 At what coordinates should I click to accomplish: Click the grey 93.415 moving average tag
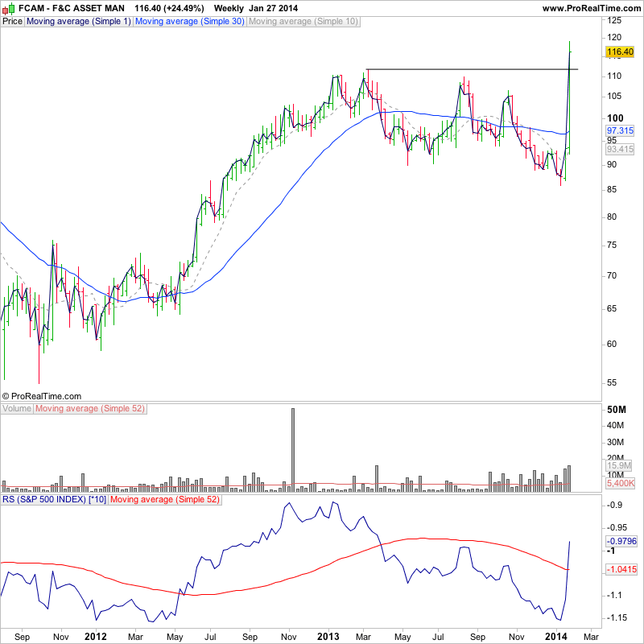(x=620, y=149)
